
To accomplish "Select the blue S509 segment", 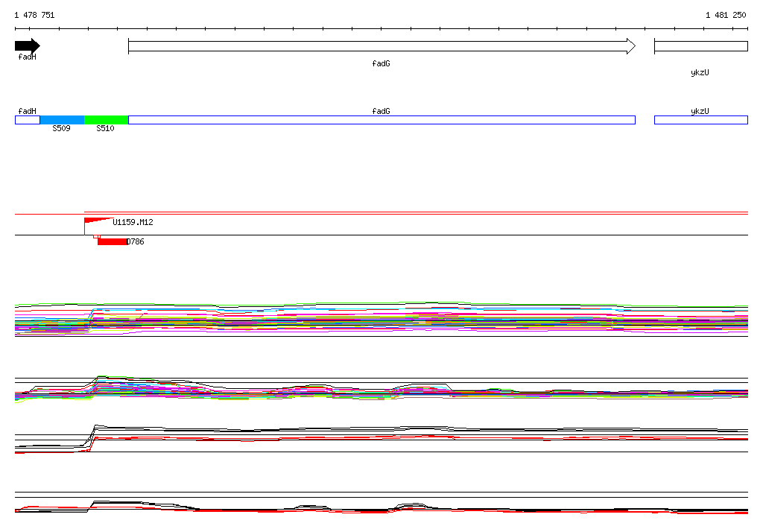I will [63, 120].
